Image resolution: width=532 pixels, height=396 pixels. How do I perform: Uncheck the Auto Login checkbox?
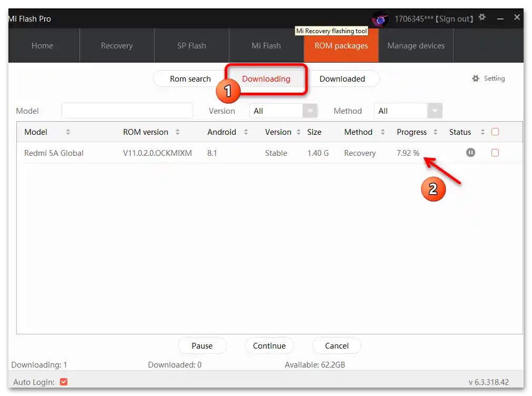tap(64, 382)
